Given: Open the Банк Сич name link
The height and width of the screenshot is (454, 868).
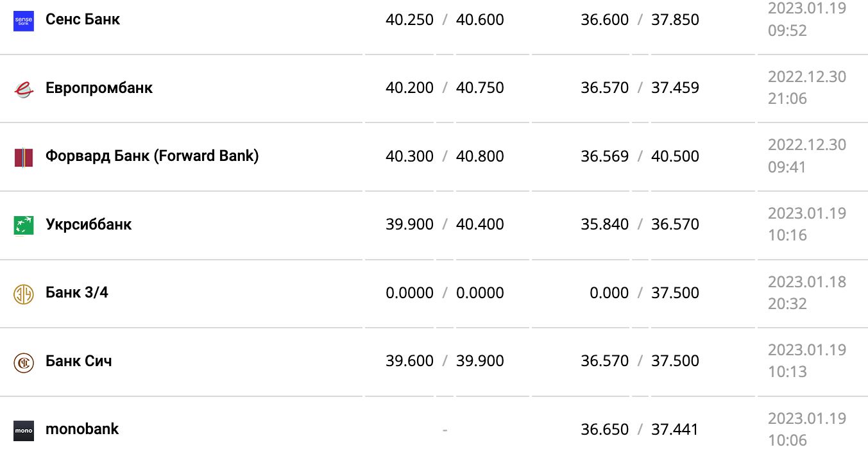Looking at the screenshot, I should click(79, 361).
